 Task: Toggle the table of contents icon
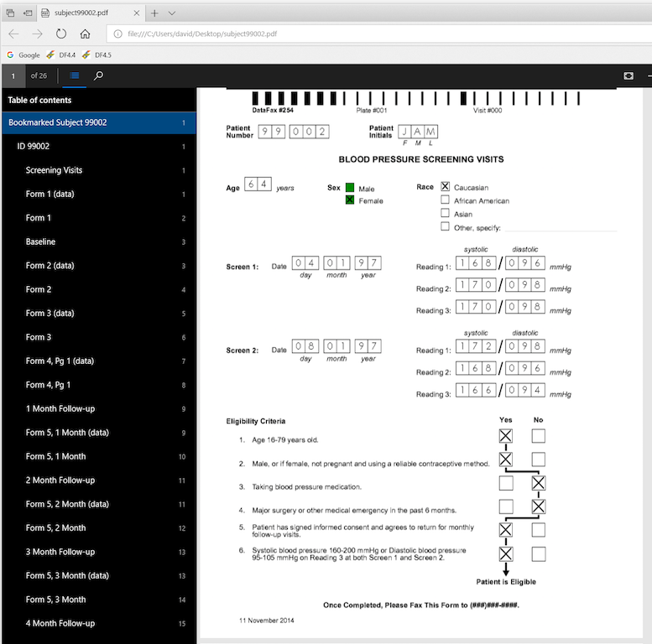point(74,75)
